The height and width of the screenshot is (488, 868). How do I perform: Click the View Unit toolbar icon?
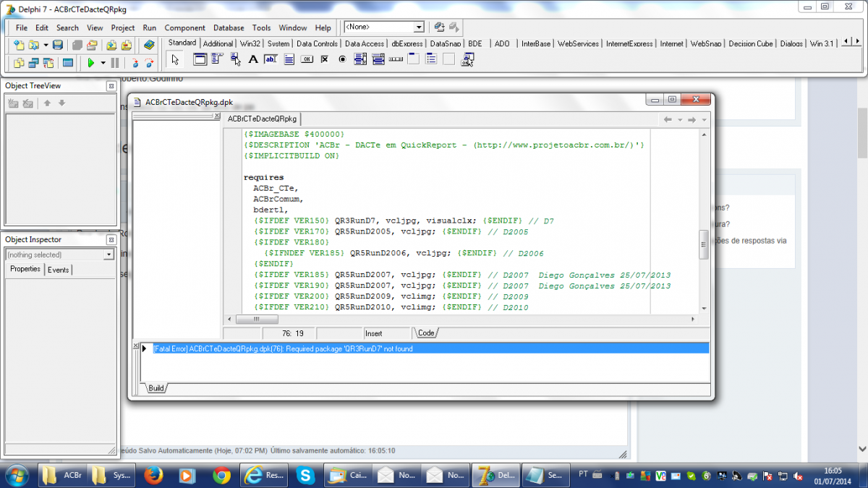point(19,63)
